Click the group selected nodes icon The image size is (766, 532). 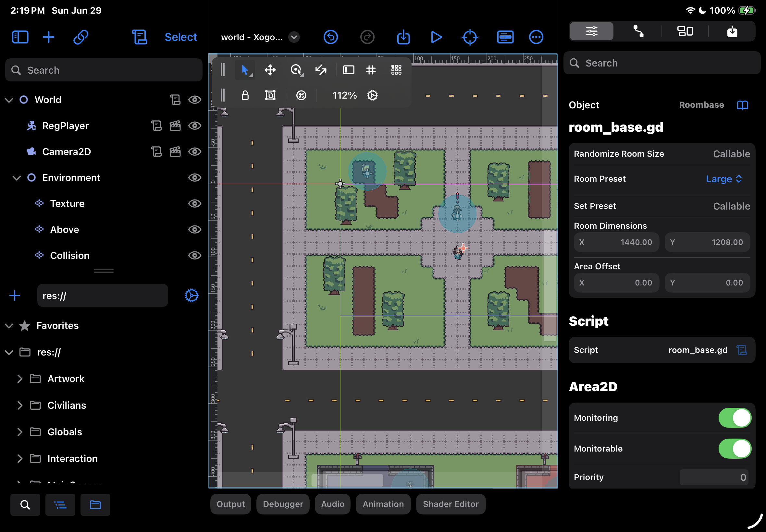coord(270,95)
